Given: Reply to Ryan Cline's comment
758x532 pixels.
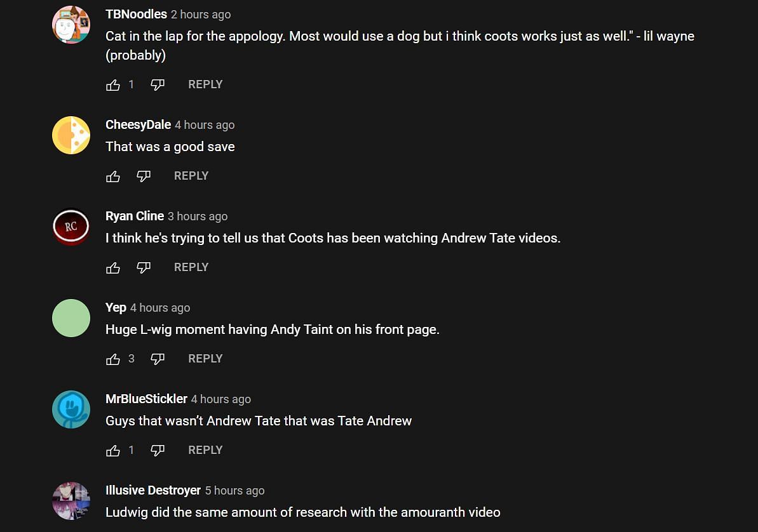Looking at the screenshot, I should click(x=191, y=267).
